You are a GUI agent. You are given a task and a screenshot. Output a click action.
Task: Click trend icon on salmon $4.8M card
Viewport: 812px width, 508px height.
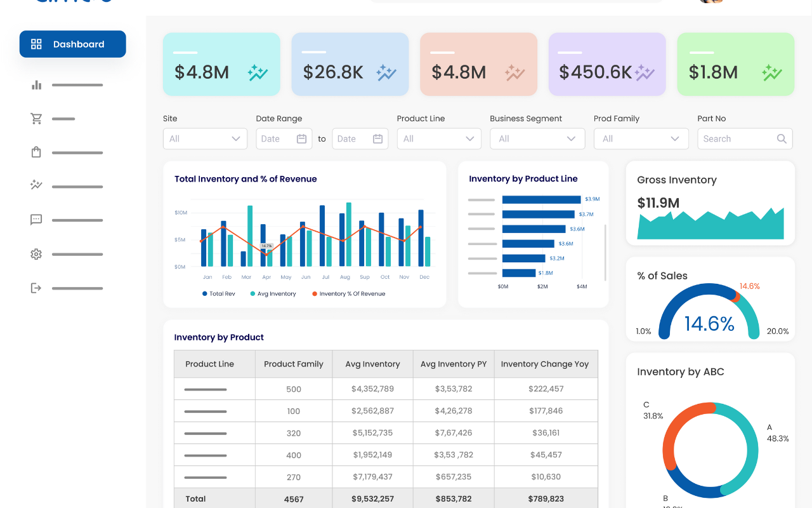coord(514,73)
